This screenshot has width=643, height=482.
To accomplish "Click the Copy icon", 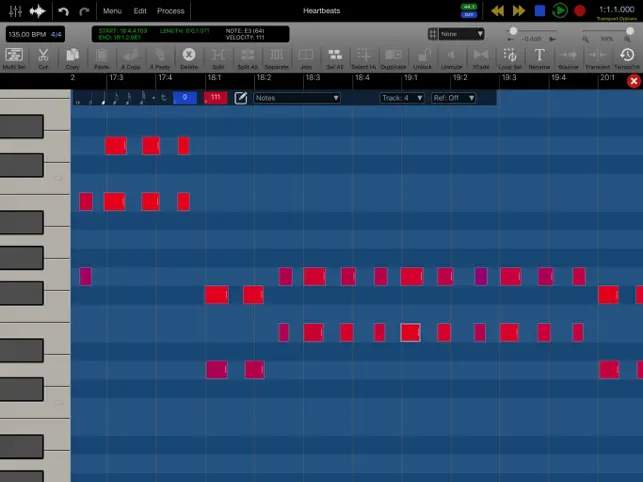I will point(72,58).
